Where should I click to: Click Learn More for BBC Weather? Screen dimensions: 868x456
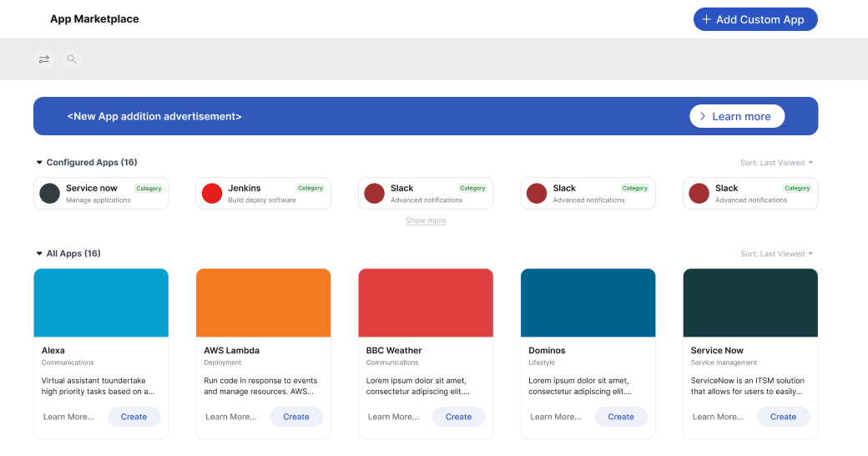[394, 417]
